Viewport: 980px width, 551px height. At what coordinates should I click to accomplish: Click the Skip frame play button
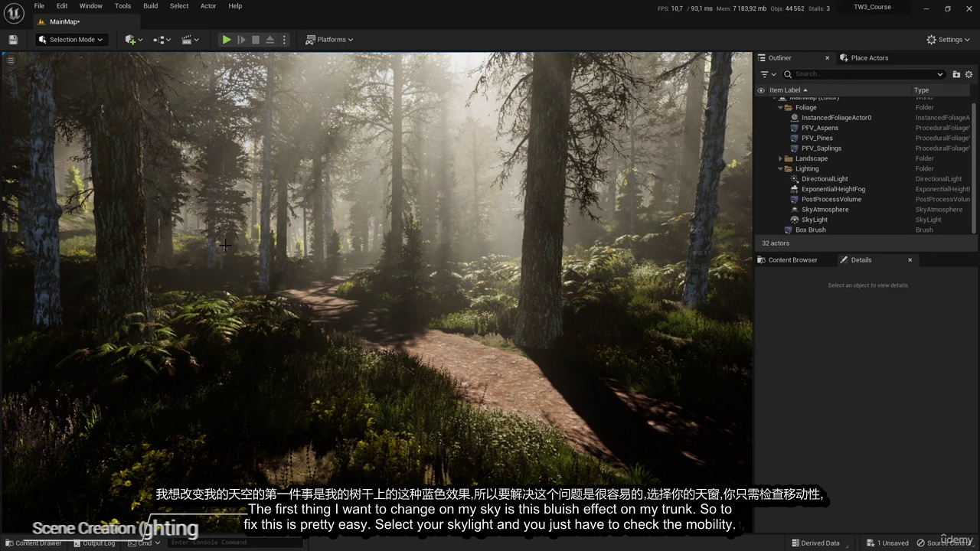pyautogui.click(x=241, y=40)
